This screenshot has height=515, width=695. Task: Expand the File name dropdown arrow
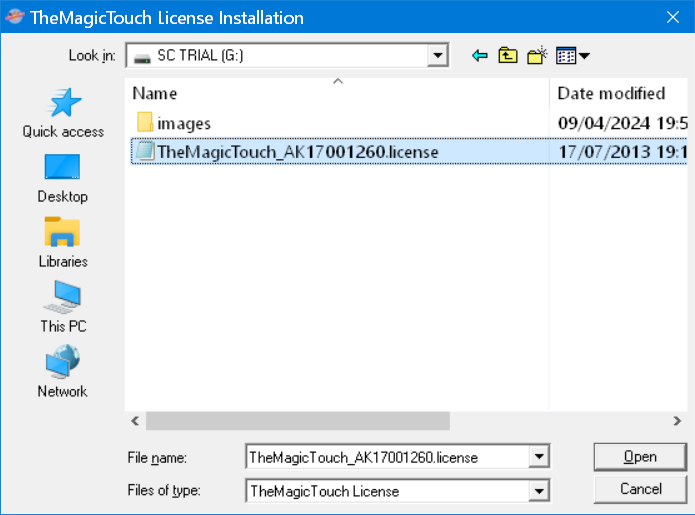coord(539,456)
